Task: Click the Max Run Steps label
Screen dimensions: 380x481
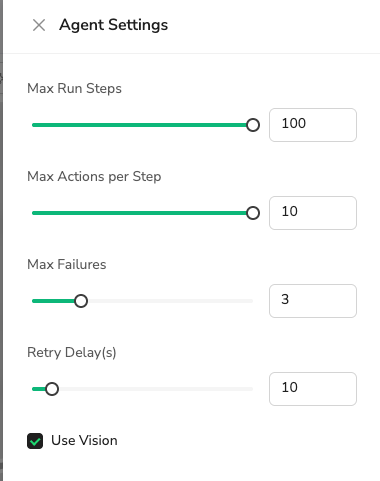Action: (x=74, y=88)
